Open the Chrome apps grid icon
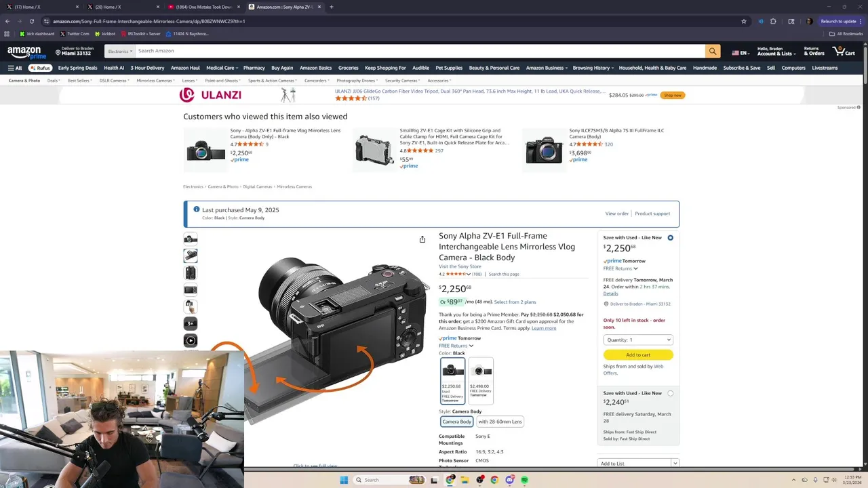868x488 pixels. click(x=7, y=33)
